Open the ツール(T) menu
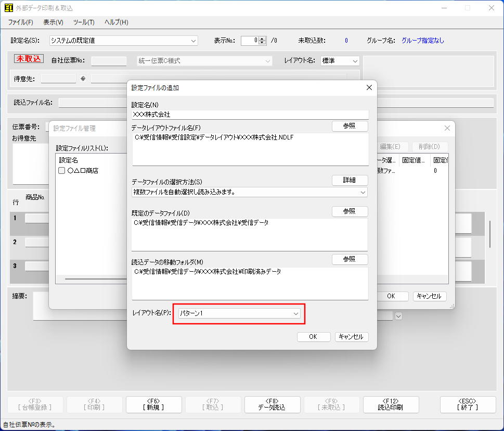Image resolution: width=504 pixels, height=431 pixels. click(x=84, y=22)
